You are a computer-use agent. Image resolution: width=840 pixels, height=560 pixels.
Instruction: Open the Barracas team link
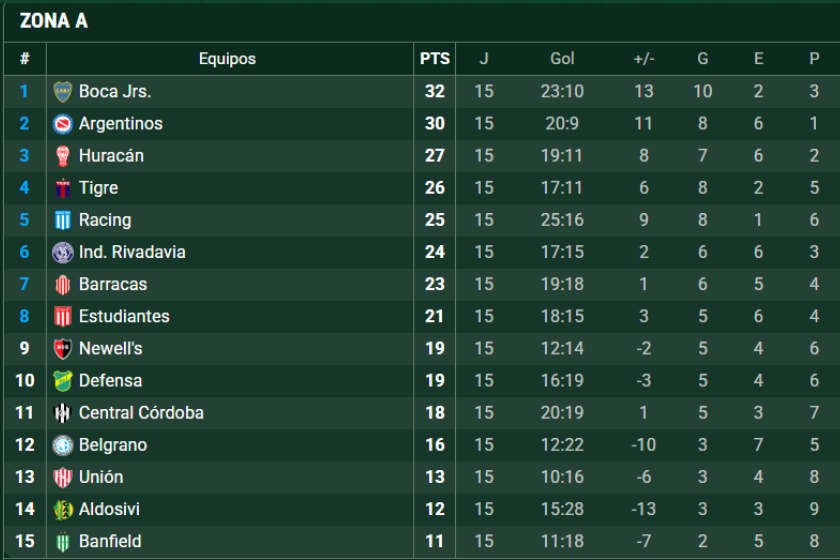coord(113,284)
